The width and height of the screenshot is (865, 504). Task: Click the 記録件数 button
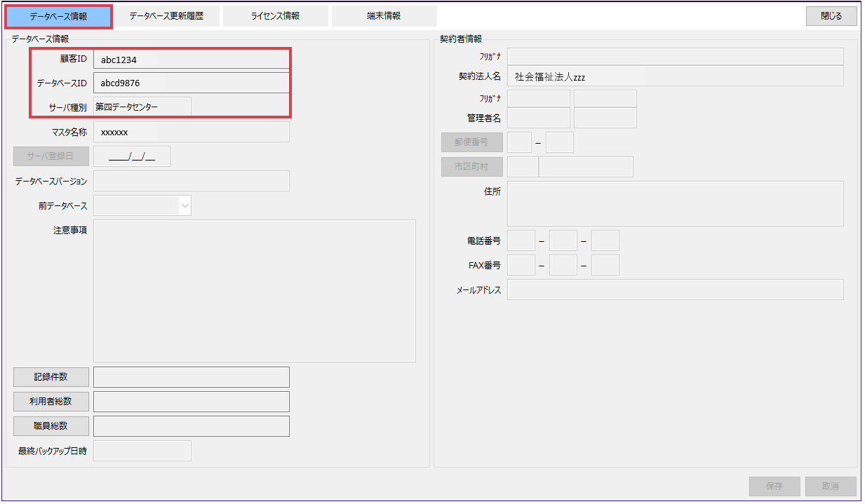tap(51, 377)
